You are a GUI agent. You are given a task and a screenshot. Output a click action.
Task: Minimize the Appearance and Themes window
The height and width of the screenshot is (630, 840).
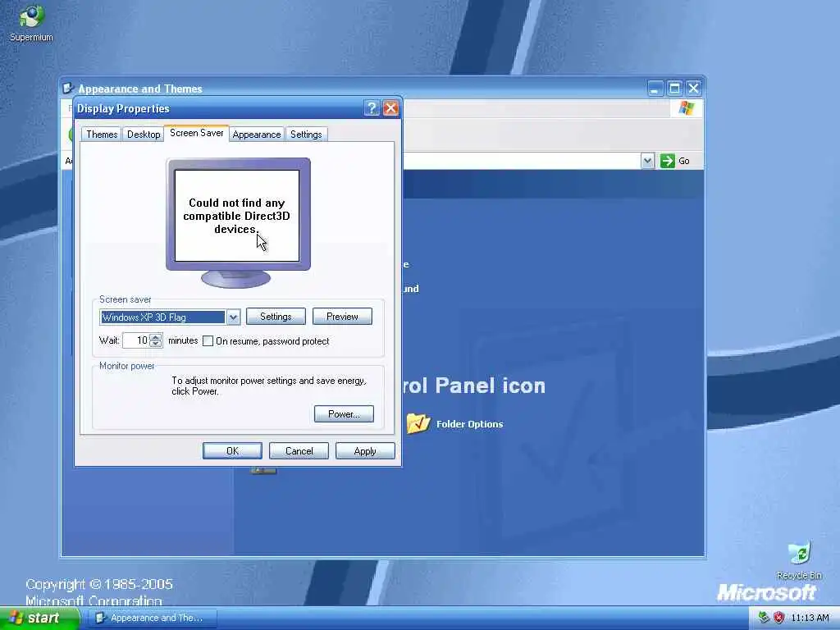(x=655, y=88)
